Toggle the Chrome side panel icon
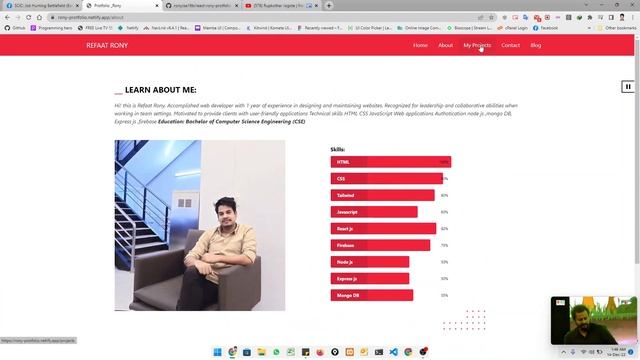 [611, 18]
